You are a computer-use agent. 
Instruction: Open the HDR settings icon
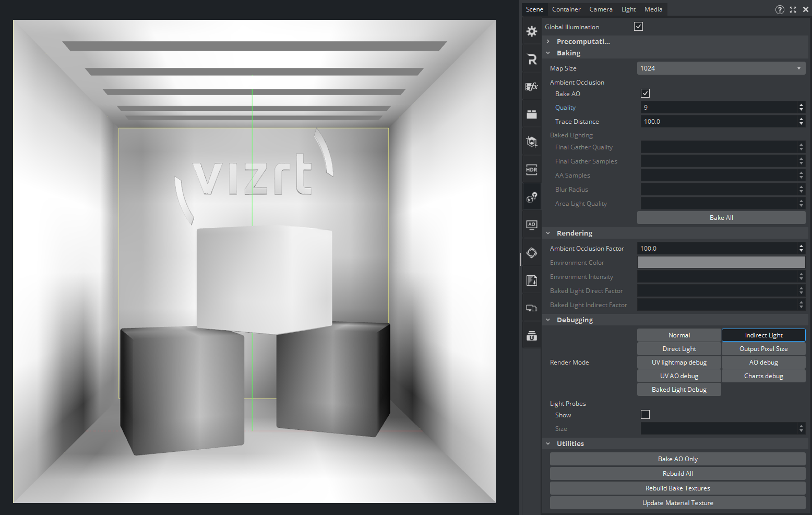coord(531,170)
